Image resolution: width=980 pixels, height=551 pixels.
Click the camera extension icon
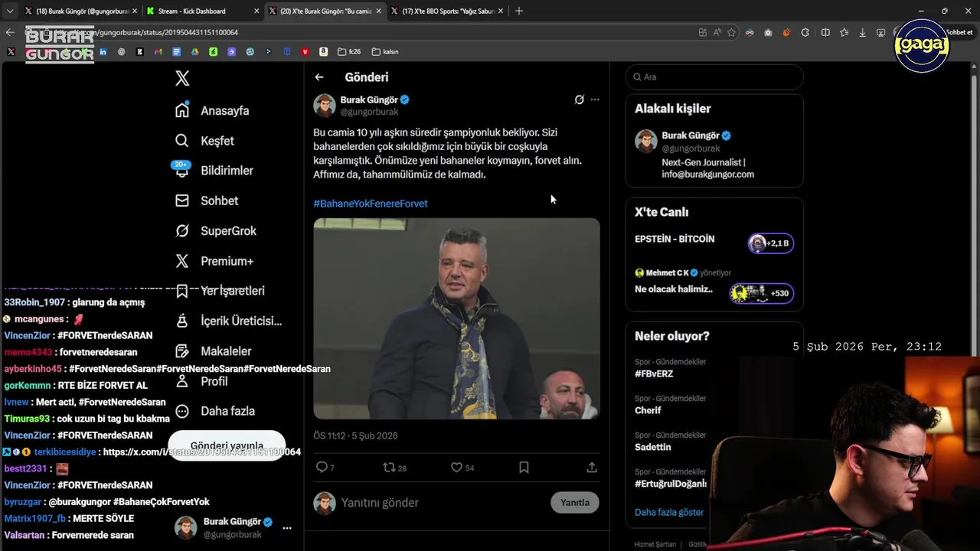tap(768, 32)
